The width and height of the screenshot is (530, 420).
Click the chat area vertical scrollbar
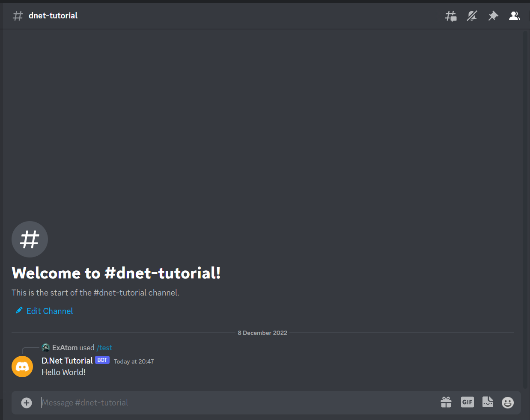(x=525, y=210)
